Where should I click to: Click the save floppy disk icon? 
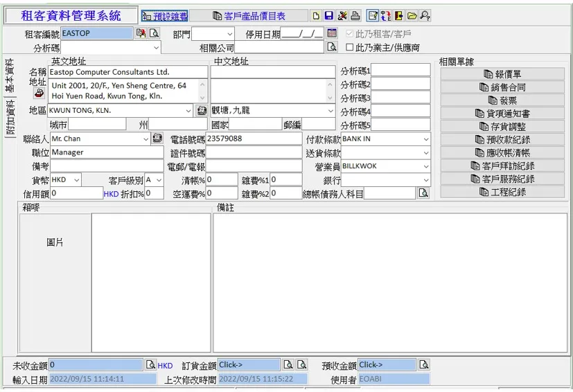coord(328,16)
